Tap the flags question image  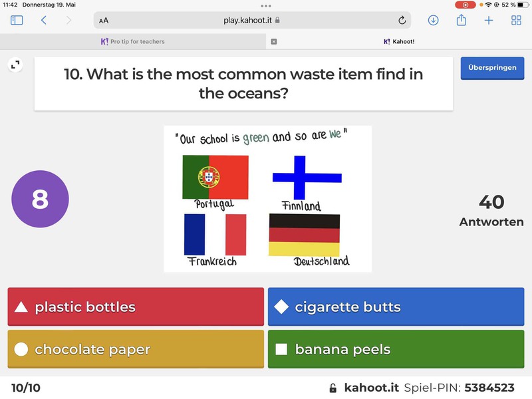(x=267, y=198)
